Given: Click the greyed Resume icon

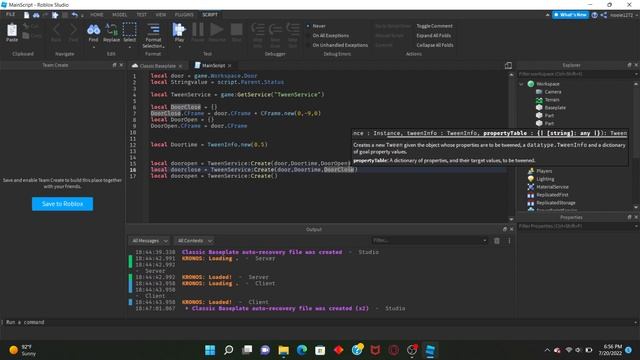Looking at the screenshot, I should coord(217,30).
